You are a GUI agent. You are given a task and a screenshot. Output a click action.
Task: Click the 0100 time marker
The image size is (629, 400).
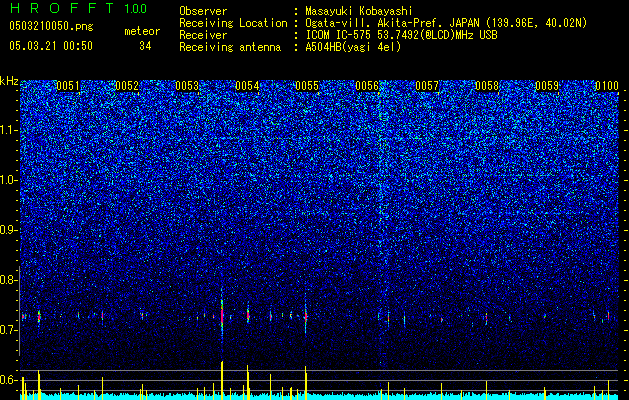607,86
